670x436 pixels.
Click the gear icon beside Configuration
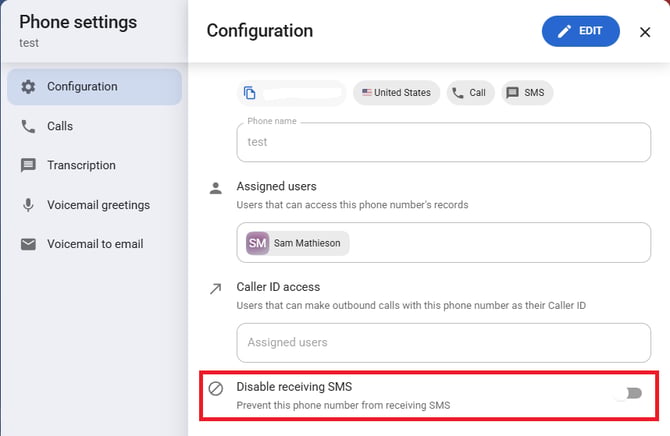28,87
